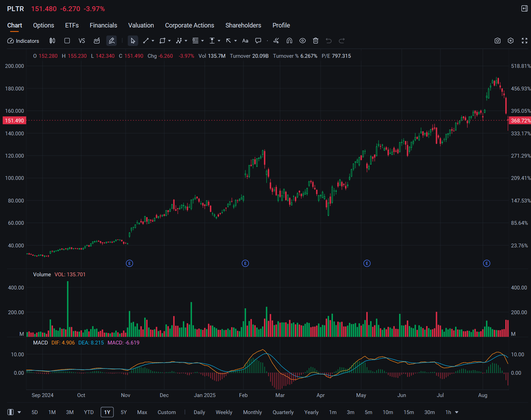Expand the Fibonacci tools dropdown arrow
Image resolution: width=531 pixels, height=420 pixels.
[x=203, y=41]
